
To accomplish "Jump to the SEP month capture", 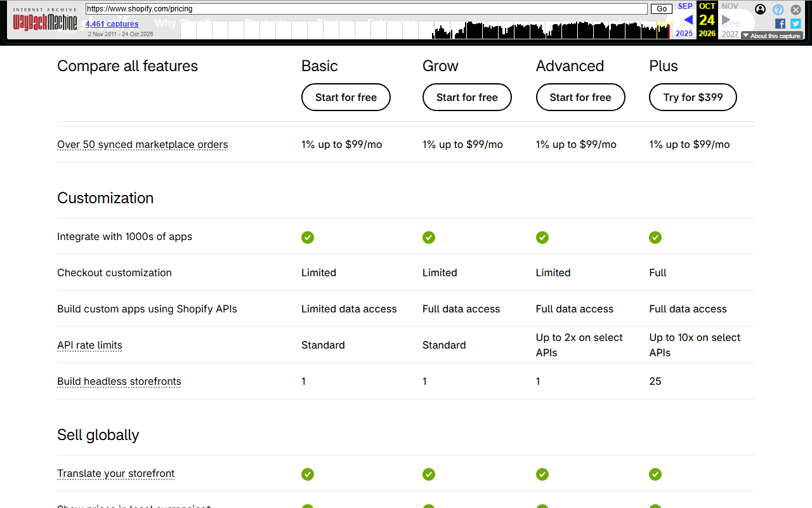I will pyautogui.click(x=685, y=6).
